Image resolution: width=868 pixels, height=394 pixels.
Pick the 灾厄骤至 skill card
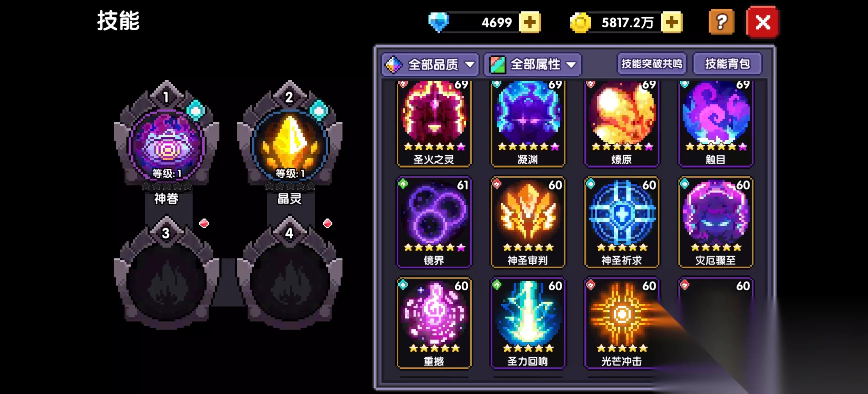pos(716,222)
